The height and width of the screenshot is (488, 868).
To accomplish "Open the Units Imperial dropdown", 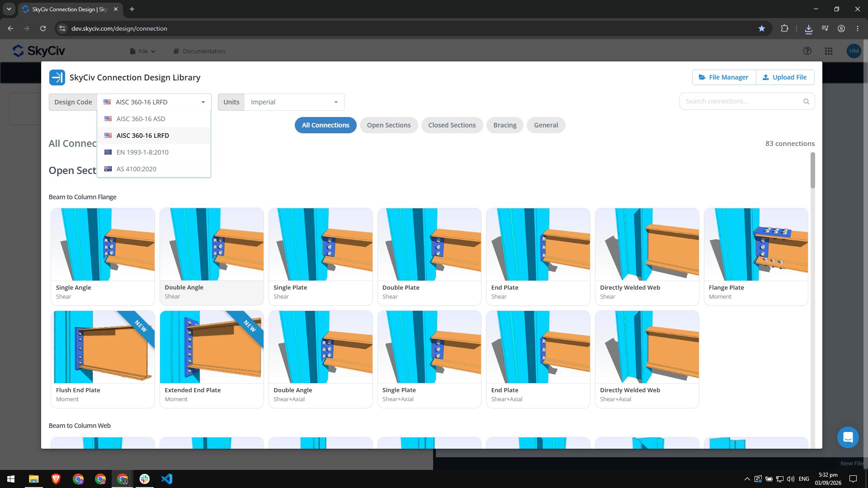I will coord(294,102).
